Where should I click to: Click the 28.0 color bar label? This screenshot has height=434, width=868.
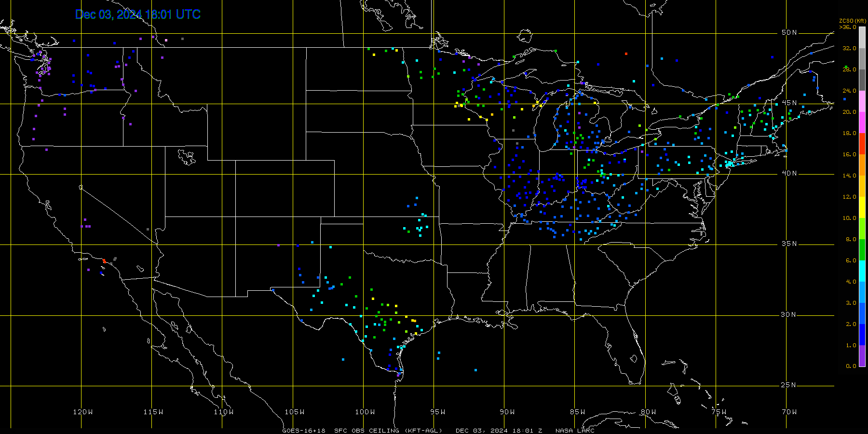[849, 69]
